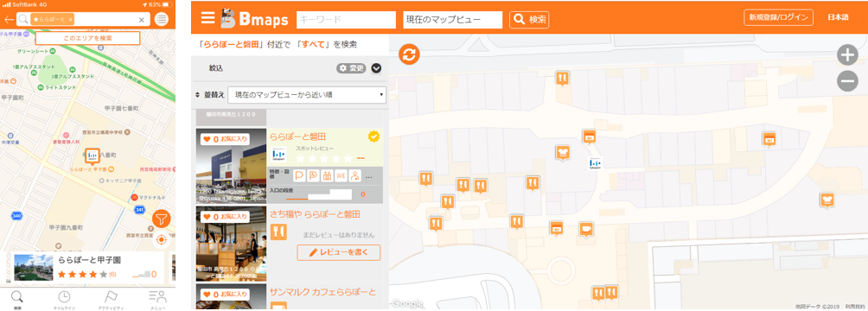
Task: Click the レビューを書く button
Action: point(339,252)
